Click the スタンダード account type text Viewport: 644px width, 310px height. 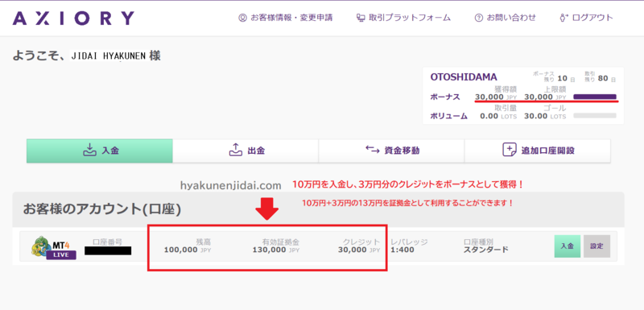pos(486,250)
